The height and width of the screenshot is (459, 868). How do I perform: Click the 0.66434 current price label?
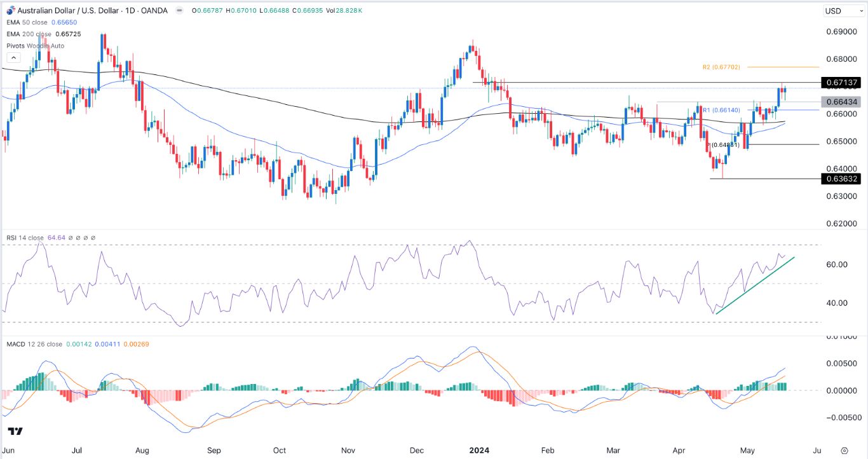(x=840, y=102)
